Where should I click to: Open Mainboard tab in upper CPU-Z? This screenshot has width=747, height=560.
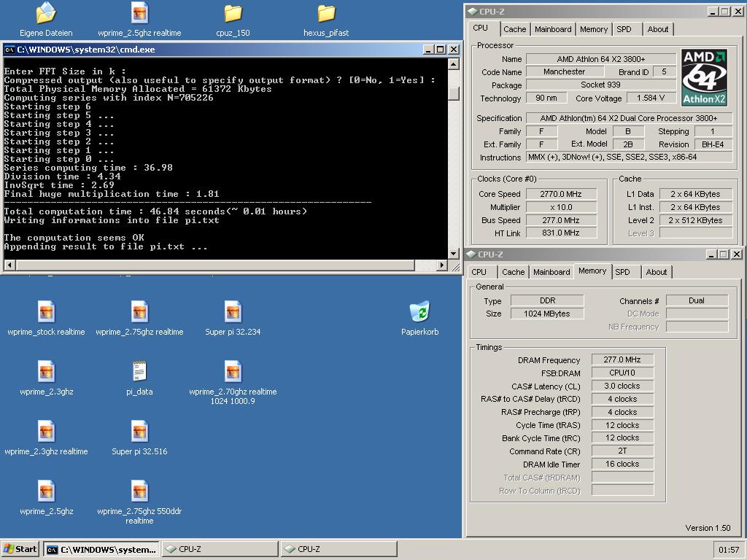(x=553, y=29)
